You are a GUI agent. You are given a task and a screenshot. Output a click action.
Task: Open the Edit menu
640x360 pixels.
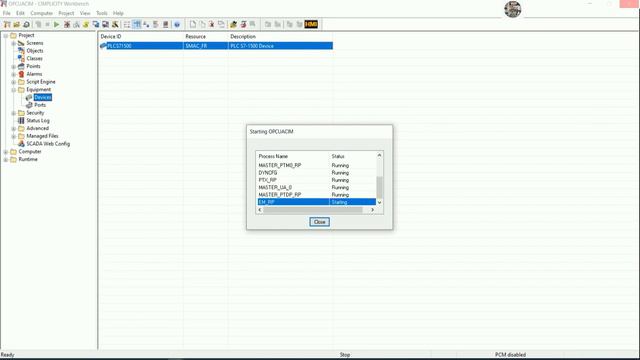coord(20,13)
